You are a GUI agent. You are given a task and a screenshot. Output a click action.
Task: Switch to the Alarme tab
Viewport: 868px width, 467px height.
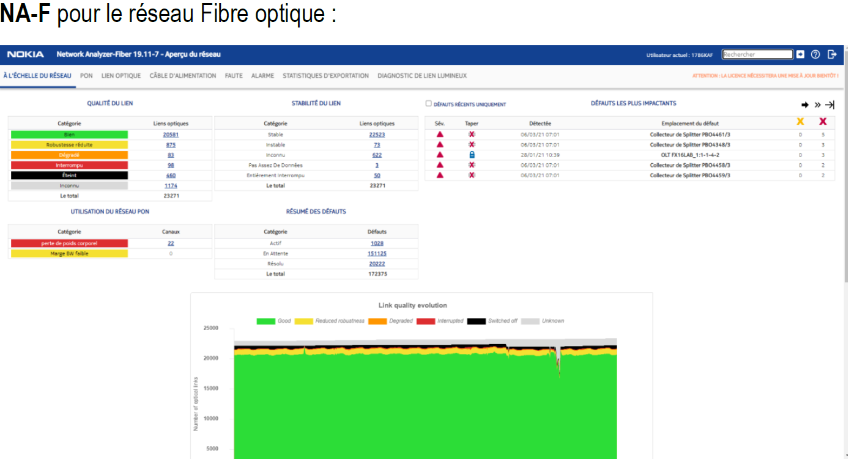point(262,76)
